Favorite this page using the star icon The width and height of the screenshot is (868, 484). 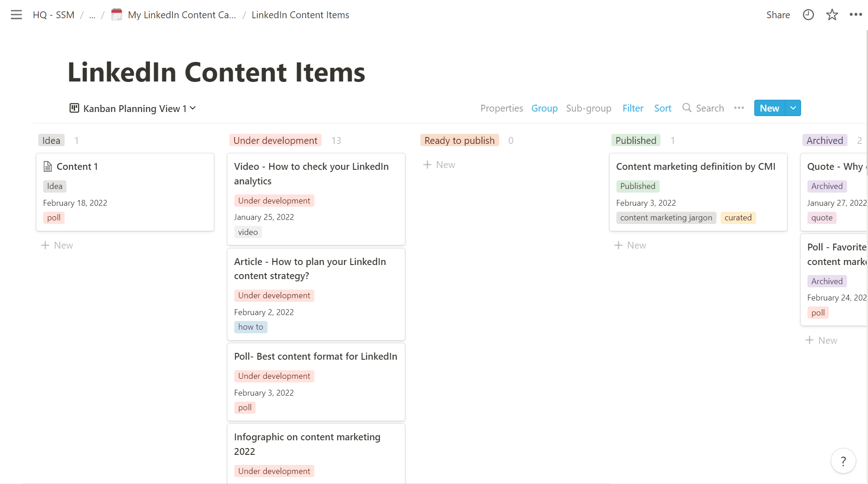(832, 15)
